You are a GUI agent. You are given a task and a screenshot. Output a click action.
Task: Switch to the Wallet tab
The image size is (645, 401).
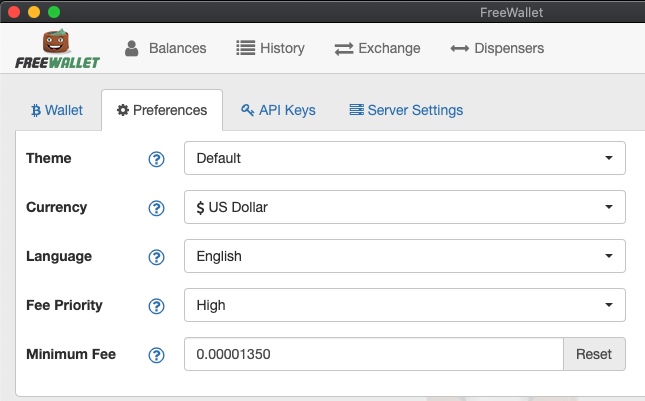57,110
